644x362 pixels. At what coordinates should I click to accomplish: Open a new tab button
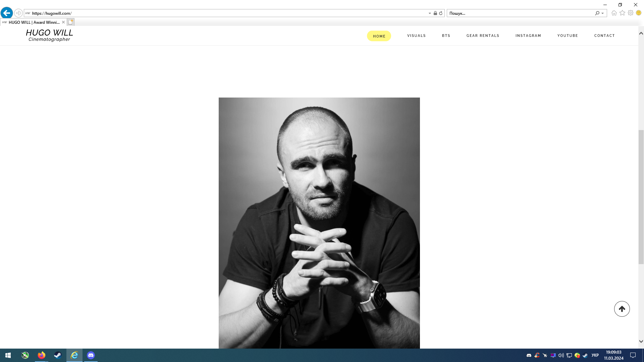click(70, 22)
